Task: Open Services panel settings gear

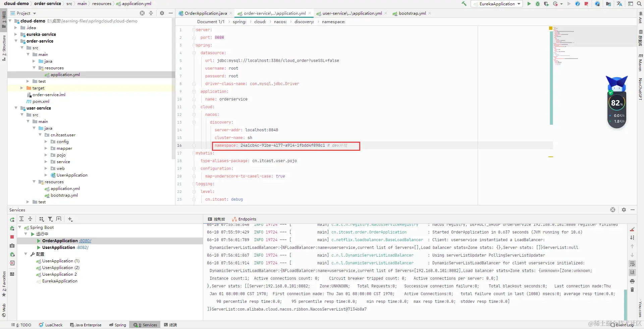Action: 624,210
